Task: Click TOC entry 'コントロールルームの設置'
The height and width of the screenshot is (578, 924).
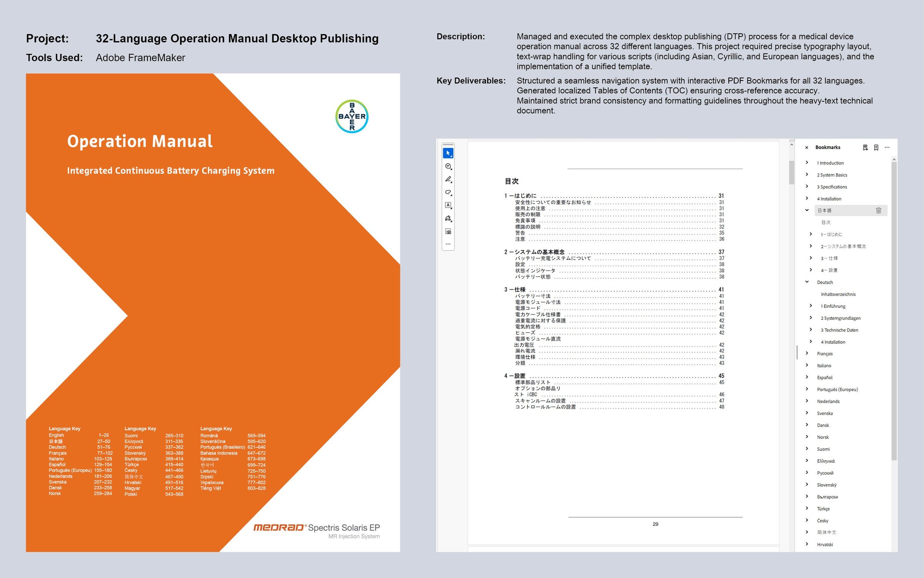Action: (x=619, y=407)
